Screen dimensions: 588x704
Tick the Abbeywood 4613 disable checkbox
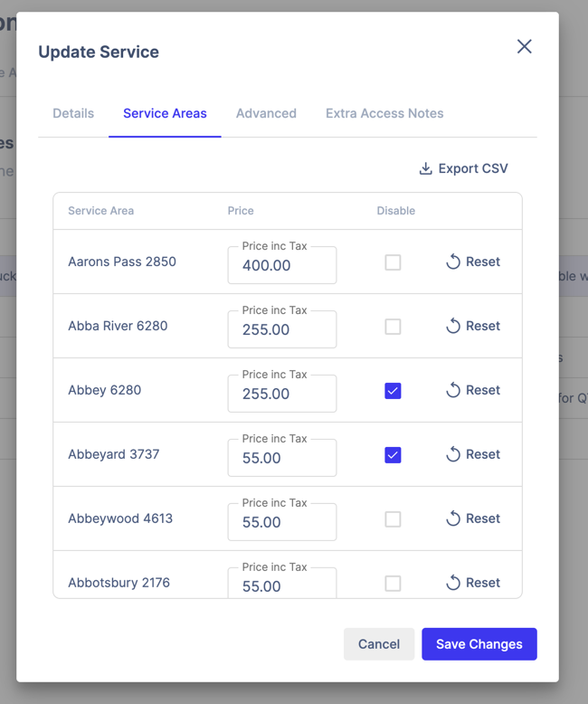tap(393, 519)
